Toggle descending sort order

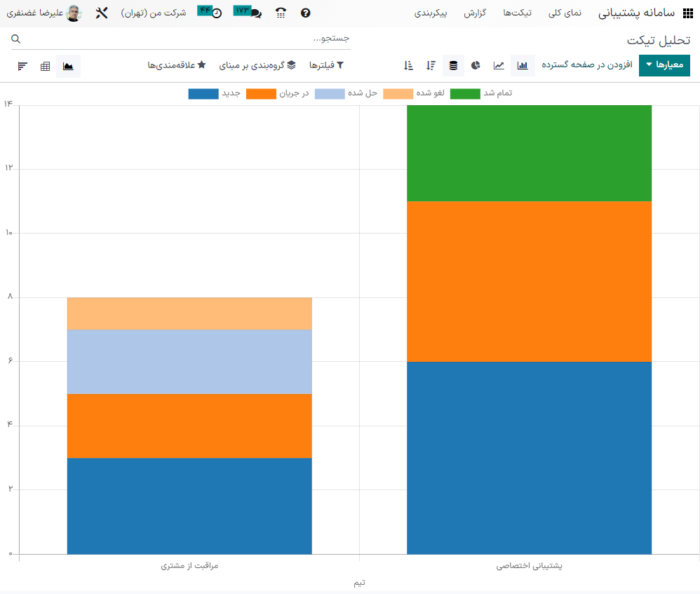click(431, 65)
